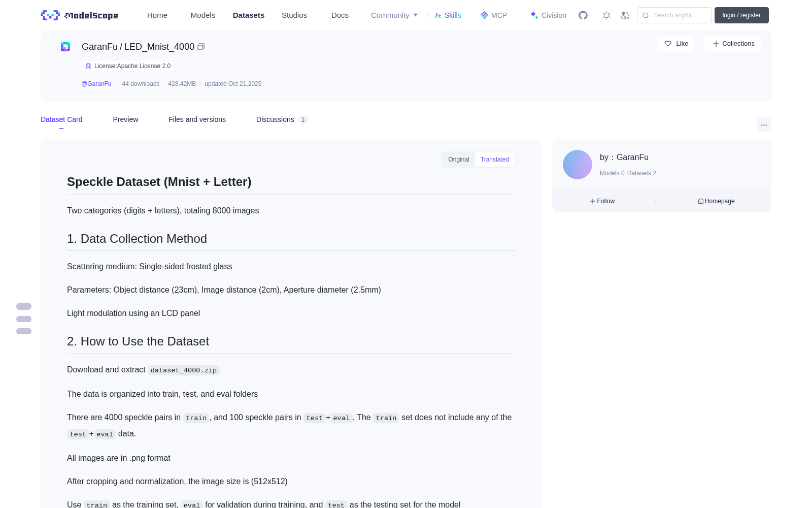Click the '428.42MB' size text
The height and width of the screenshot is (508, 812).
tap(182, 84)
